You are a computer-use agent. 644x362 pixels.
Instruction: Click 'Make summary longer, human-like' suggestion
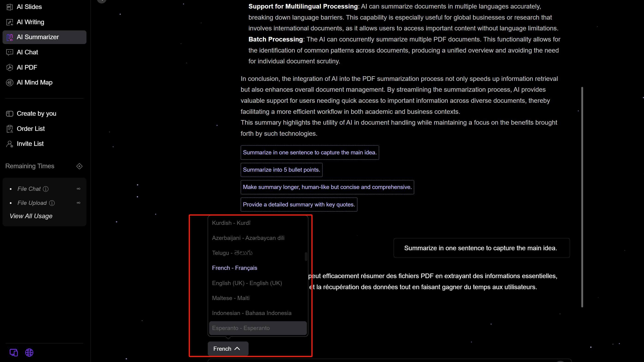327,187
